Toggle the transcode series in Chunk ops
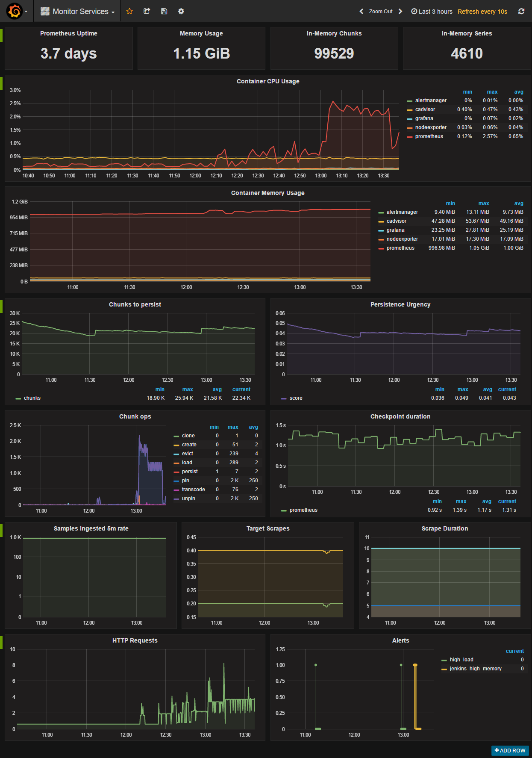 tap(193, 490)
